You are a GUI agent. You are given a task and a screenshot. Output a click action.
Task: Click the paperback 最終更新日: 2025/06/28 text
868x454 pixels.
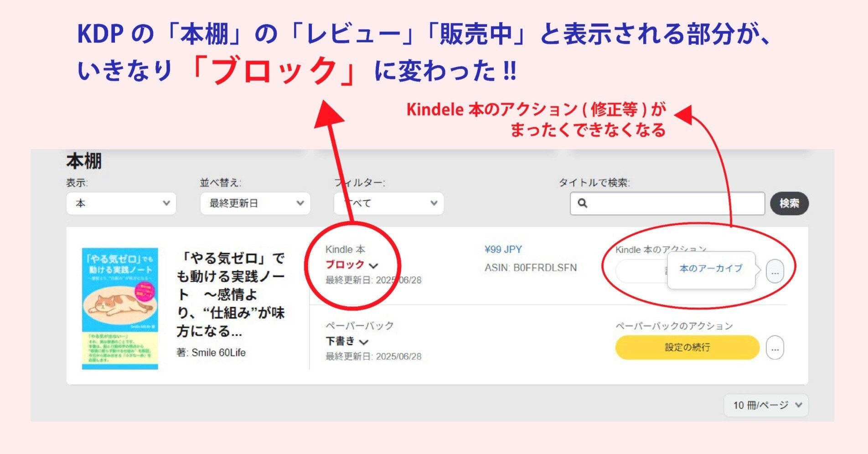373,356
